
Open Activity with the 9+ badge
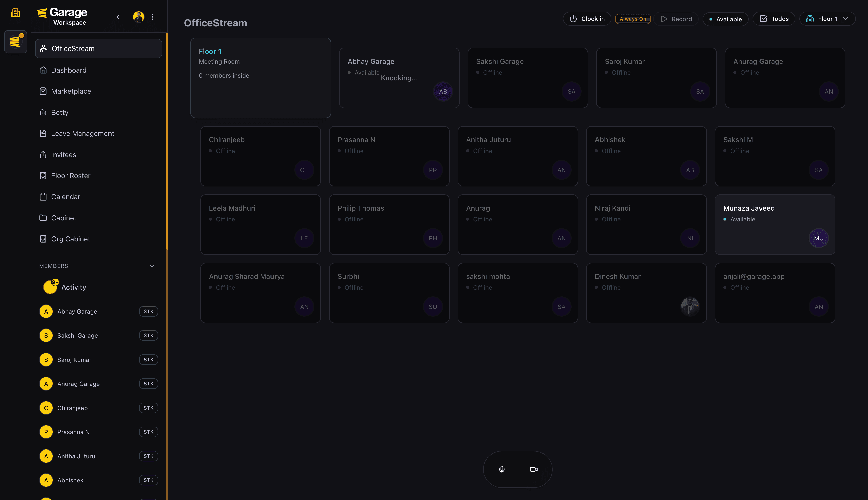(x=73, y=287)
